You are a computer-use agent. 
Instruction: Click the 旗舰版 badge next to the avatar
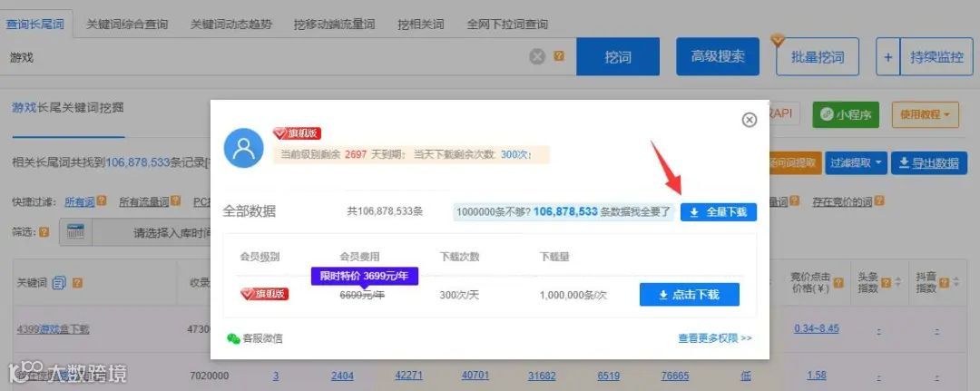point(297,133)
